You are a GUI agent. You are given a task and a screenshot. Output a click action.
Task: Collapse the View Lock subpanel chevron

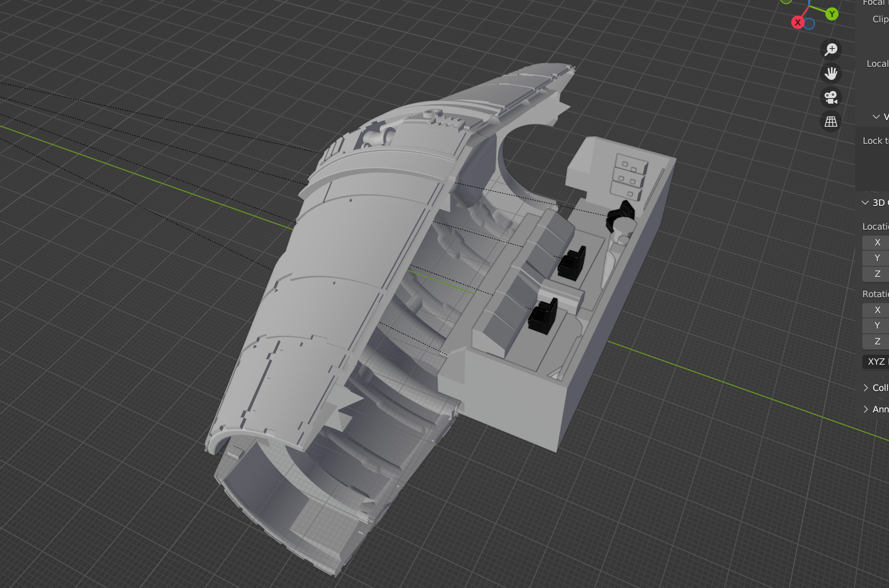coord(876,117)
